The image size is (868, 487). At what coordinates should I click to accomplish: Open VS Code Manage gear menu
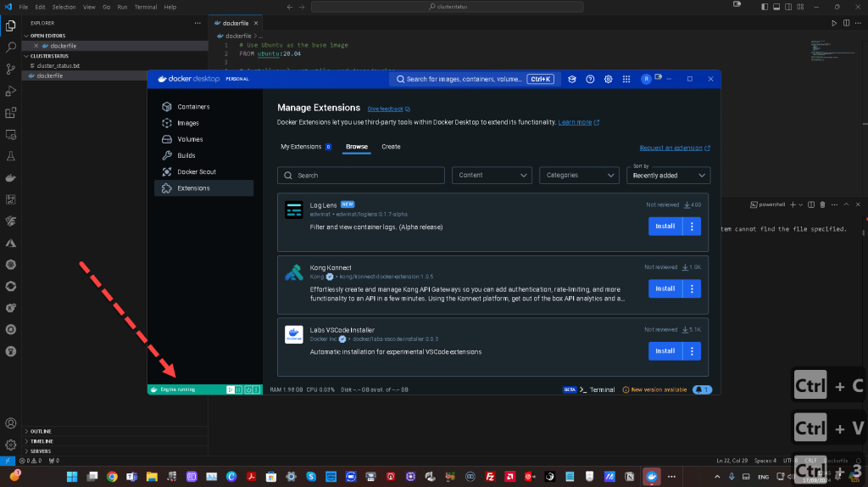[x=10, y=445]
